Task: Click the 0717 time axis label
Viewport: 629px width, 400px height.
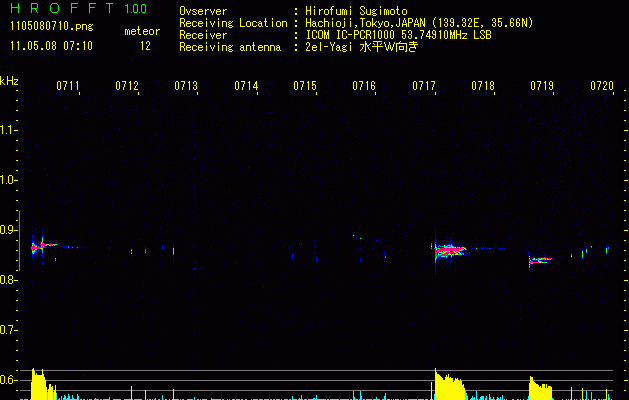Action: [x=424, y=86]
